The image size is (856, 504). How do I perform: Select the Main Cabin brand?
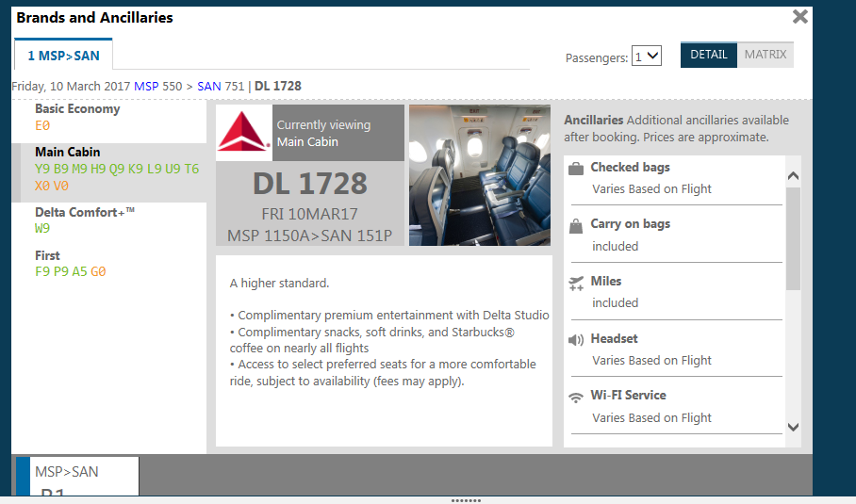[68, 152]
